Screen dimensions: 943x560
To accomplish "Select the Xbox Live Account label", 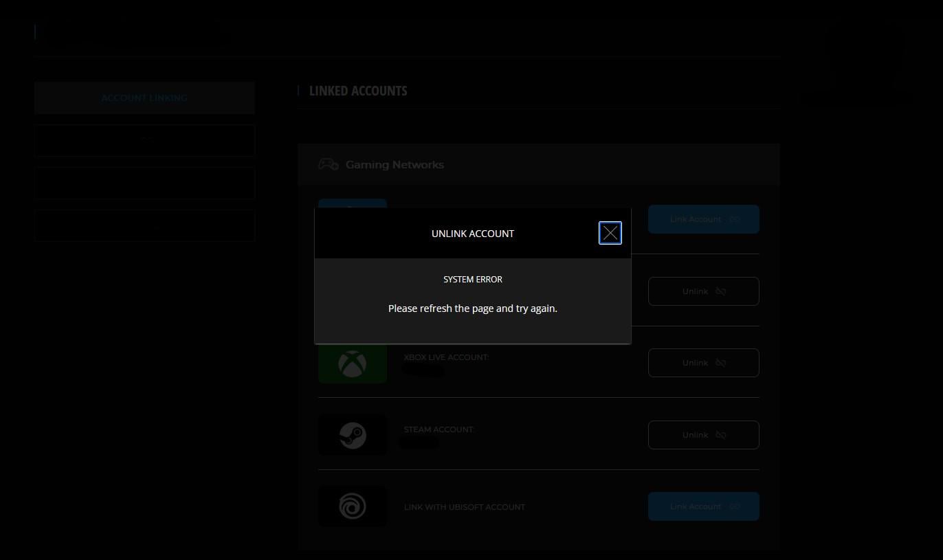I will click(446, 357).
